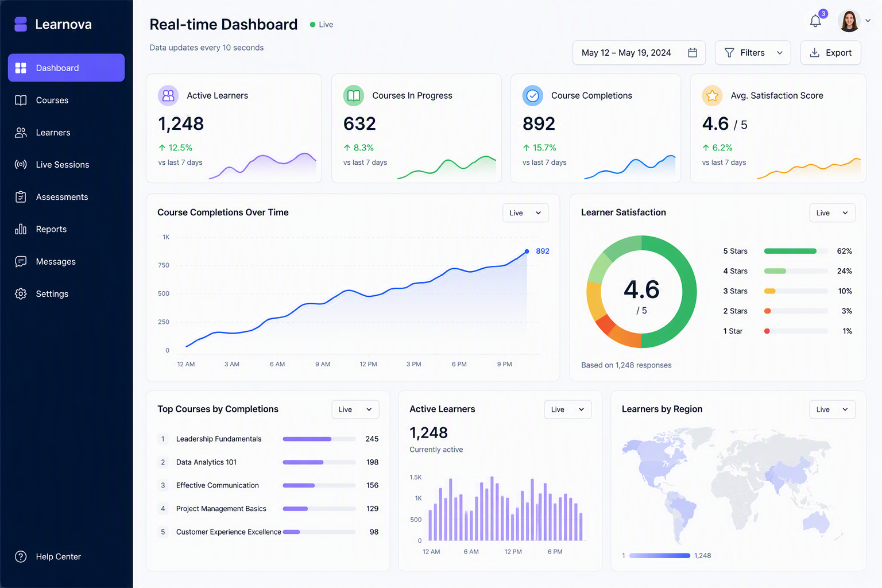The height and width of the screenshot is (588, 882).
Task: Open the Dashboard menu item
Action: click(66, 68)
